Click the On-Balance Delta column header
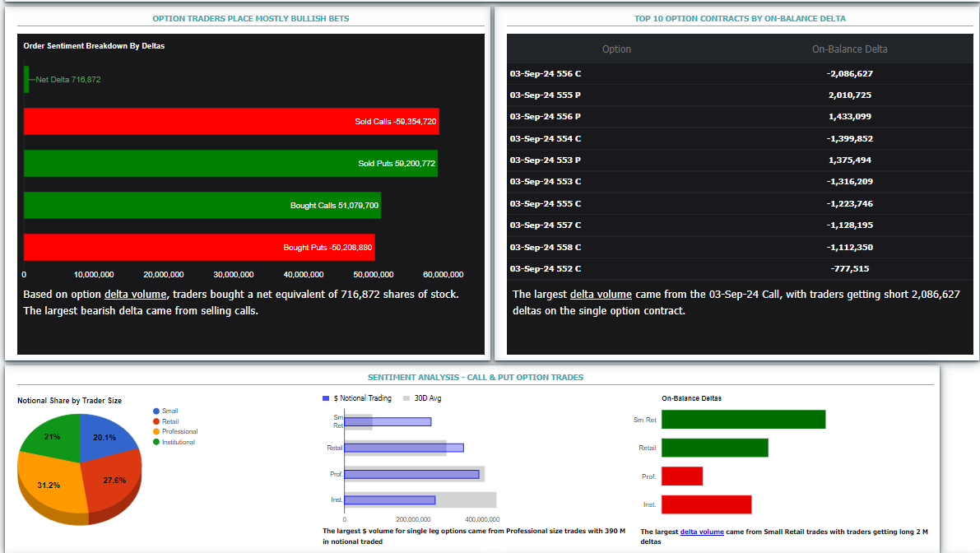Image resolution: width=980 pixels, height=553 pixels. click(x=849, y=49)
